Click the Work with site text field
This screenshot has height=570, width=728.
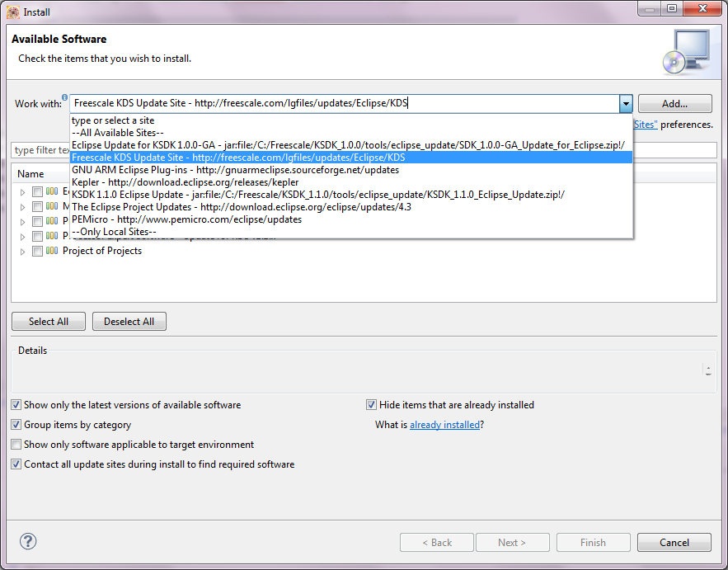(x=344, y=104)
